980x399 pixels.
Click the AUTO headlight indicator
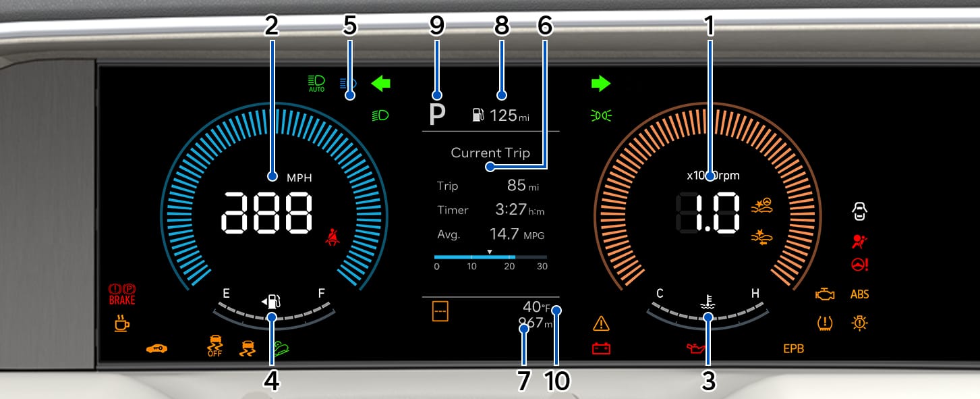point(316,84)
